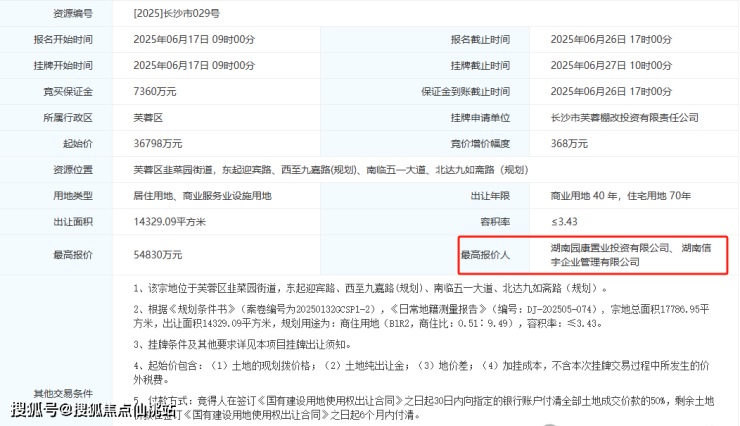The height and width of the screenshot is (426, 740).
Task: Select the 容积率 value ≤3.43
Action: coord(564,222)
